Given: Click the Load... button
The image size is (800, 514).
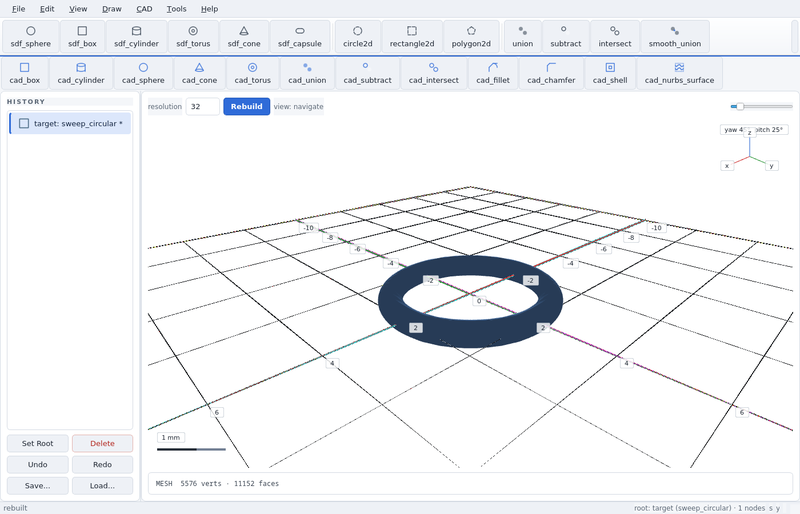Looking at the screenshot, I should [x=102, y=486].
